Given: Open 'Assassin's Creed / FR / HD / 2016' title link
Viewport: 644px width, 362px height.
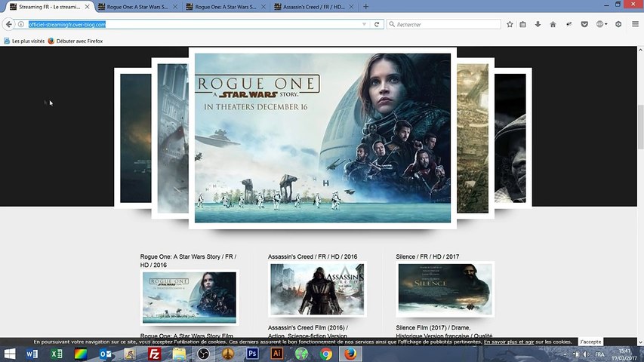Looking at the screenshot, I should pyautogui.click(x=313, y=256).
